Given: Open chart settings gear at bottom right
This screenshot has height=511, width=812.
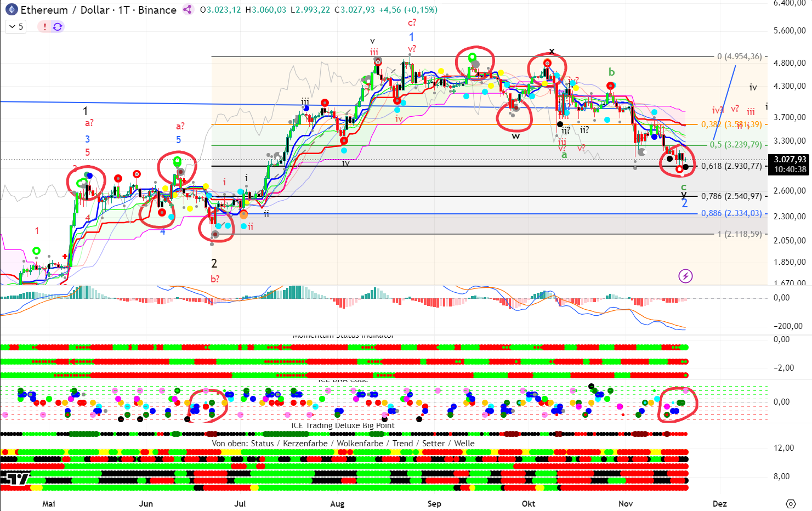Looking at the screenshot, I should point(790,503).
